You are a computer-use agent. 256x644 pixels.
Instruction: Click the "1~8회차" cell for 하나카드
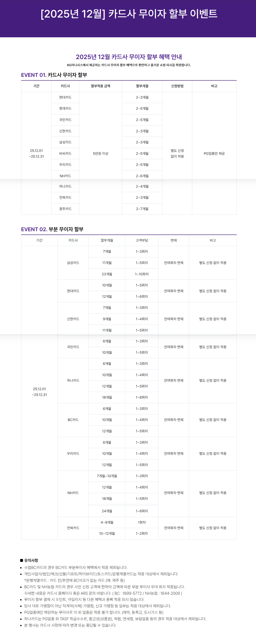point(142,397)
